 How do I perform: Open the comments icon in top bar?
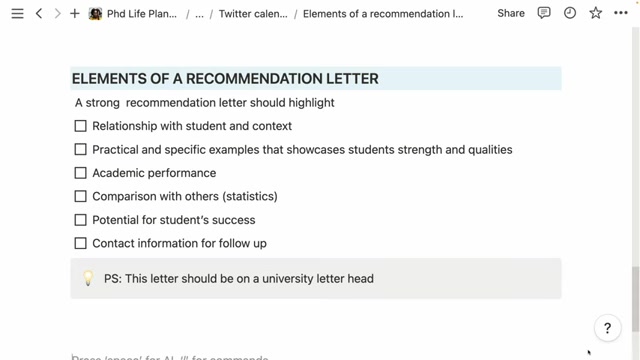(x=544, y=13)
